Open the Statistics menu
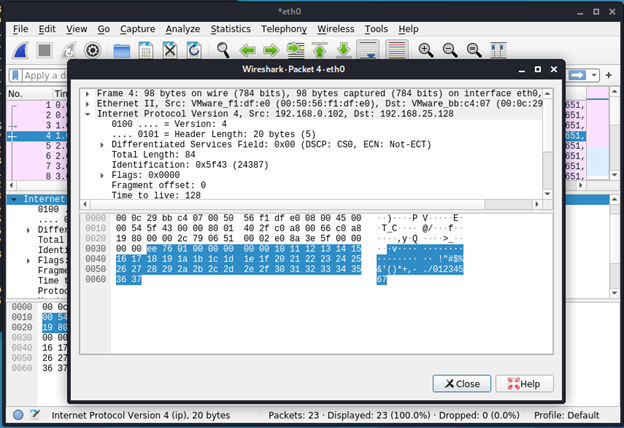 [x=230, y=29]
